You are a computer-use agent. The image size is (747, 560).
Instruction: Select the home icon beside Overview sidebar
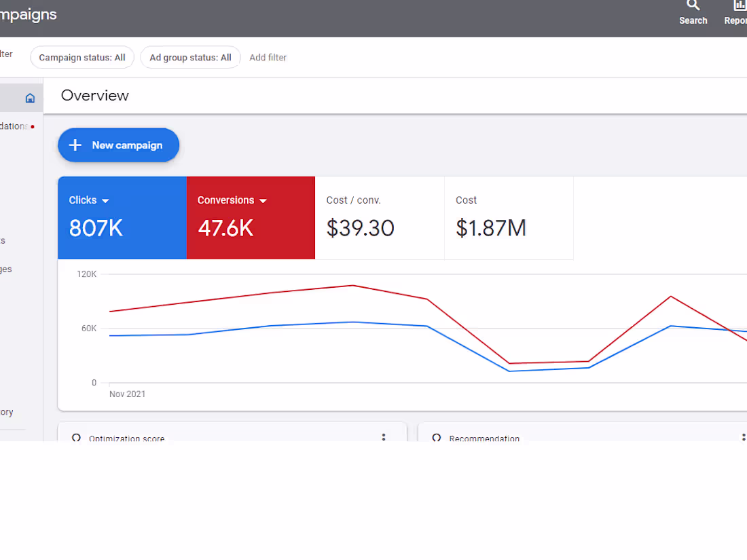(x=31, y=98)
